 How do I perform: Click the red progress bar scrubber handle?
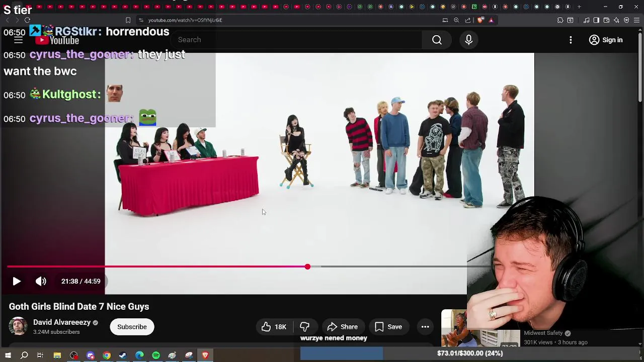[307, 266]
